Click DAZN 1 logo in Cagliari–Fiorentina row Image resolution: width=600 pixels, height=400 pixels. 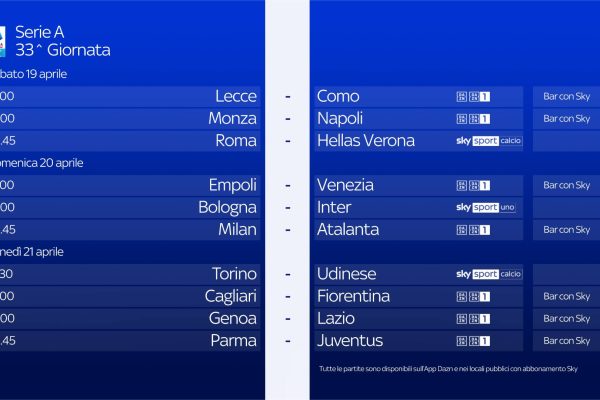473,296
